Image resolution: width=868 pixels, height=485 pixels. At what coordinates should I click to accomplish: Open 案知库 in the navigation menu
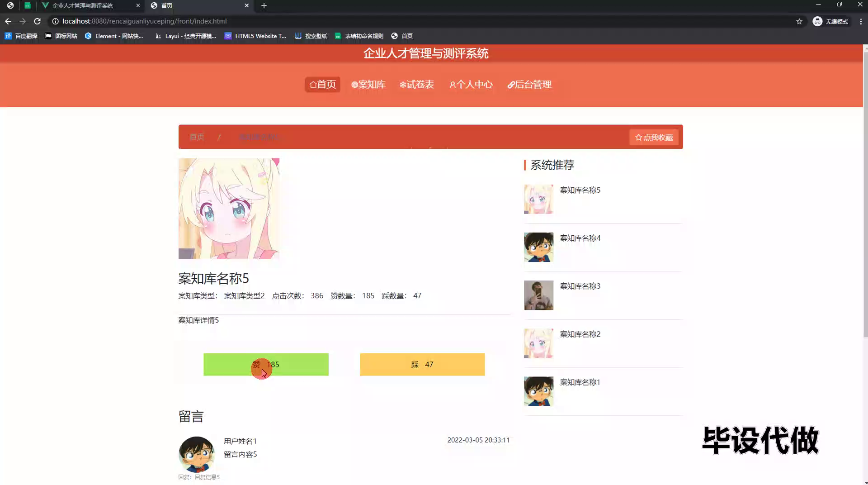[x=368, y=85]
